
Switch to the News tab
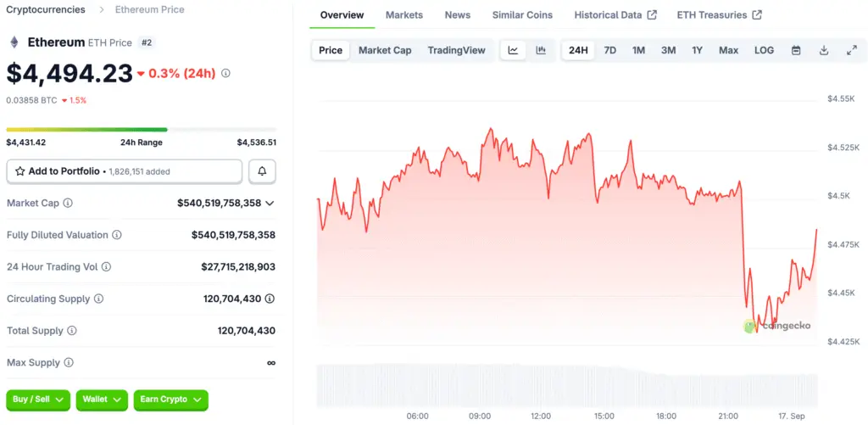point(457,15)
